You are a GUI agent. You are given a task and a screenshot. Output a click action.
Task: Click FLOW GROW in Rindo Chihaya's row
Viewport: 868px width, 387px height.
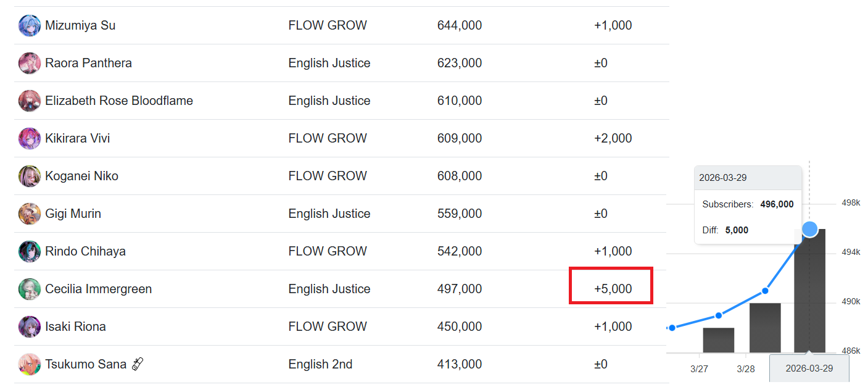point(328,252)
